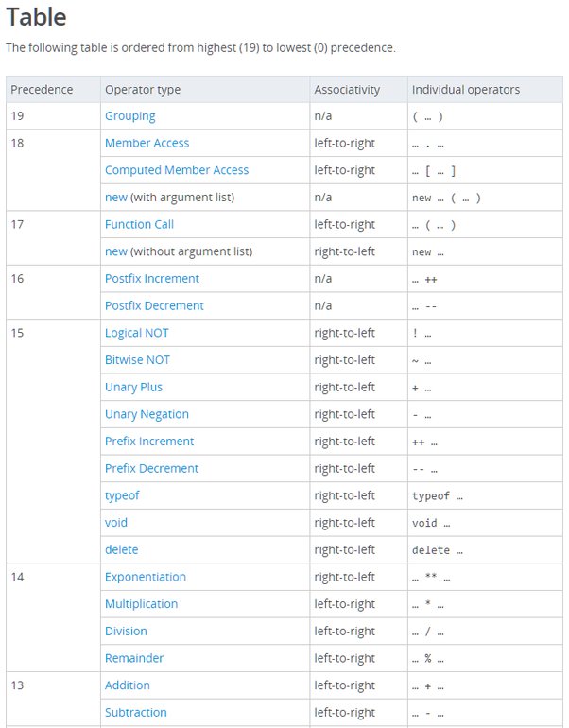Click the Subtraction link
Viewport: 569px width, 728px height.
coord(135,712)
